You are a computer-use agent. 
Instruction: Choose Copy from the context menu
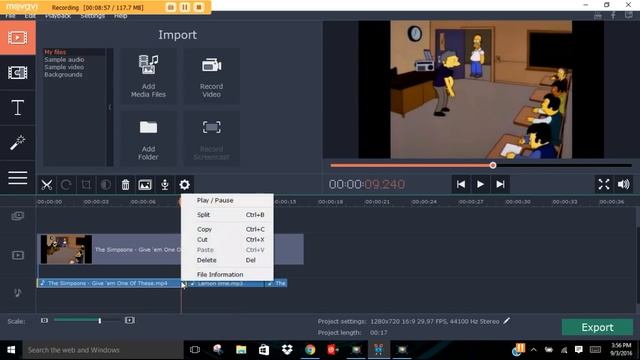pyautogui.click(x=227, y=229)
